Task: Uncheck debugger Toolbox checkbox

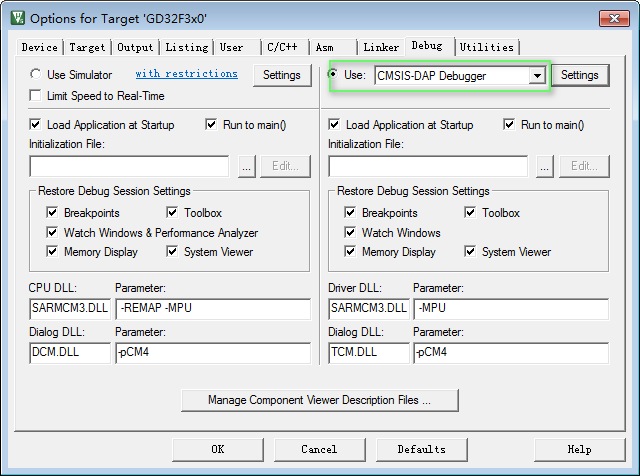Action: [x=470, y=212]
